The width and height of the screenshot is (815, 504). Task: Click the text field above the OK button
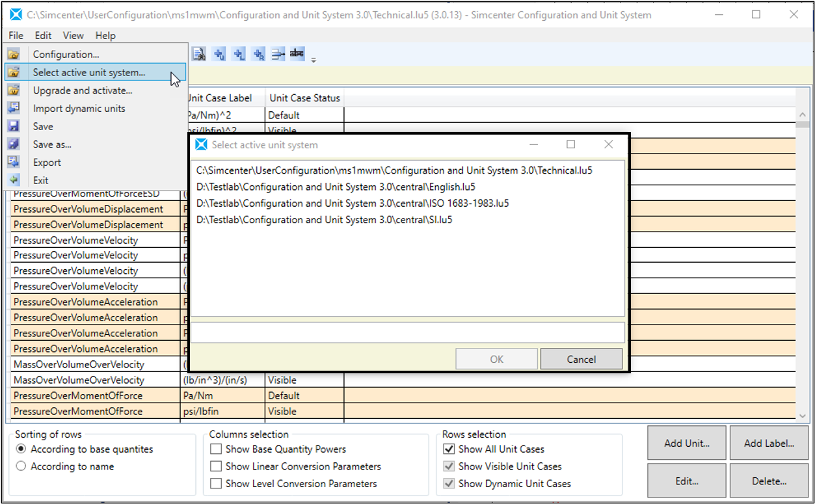407,332
